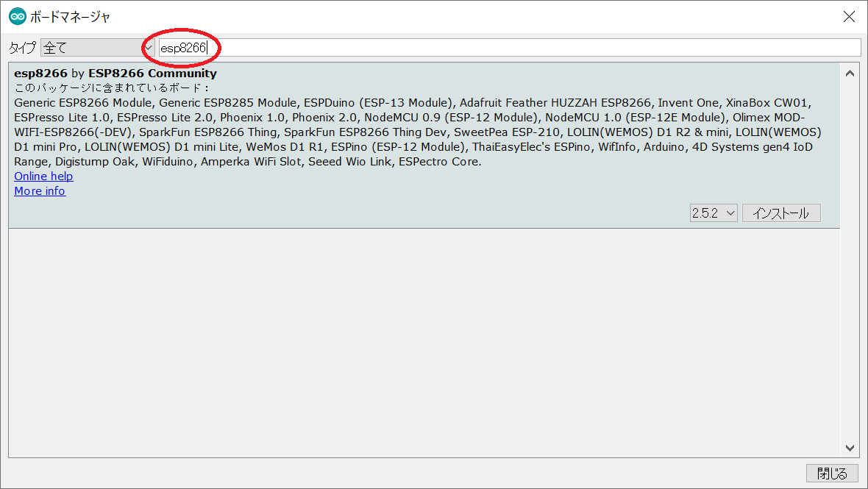
Task: Open the More info link
Action: coord(40,191)
